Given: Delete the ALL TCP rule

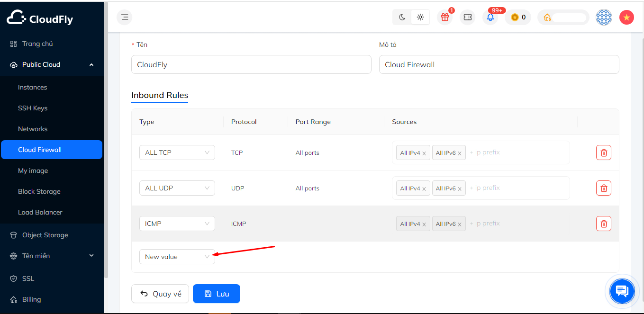Looking at the screenshot, I should [x=604, y=153].
